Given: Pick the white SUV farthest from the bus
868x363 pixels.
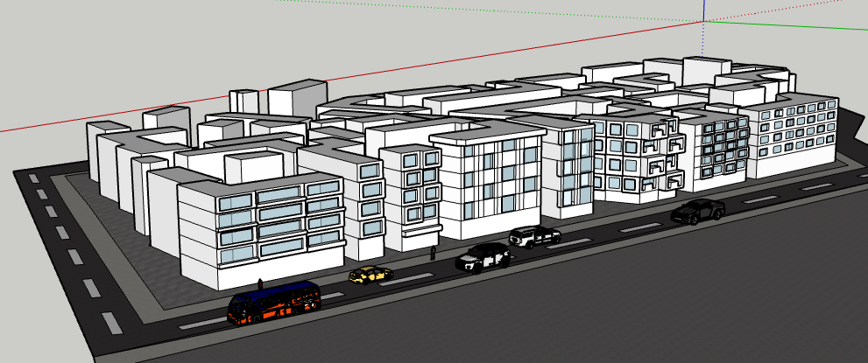Looking at the screenshot, I should 533,236.
